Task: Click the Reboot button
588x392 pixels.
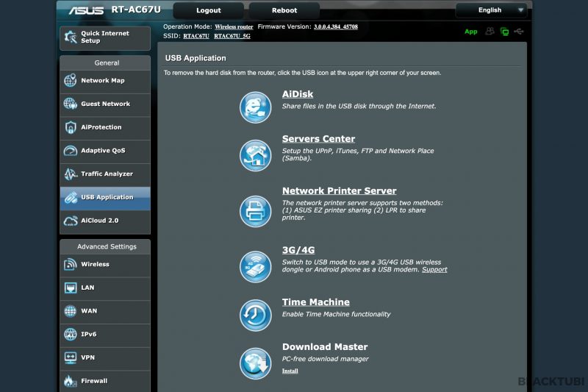Action: [284, 10]
